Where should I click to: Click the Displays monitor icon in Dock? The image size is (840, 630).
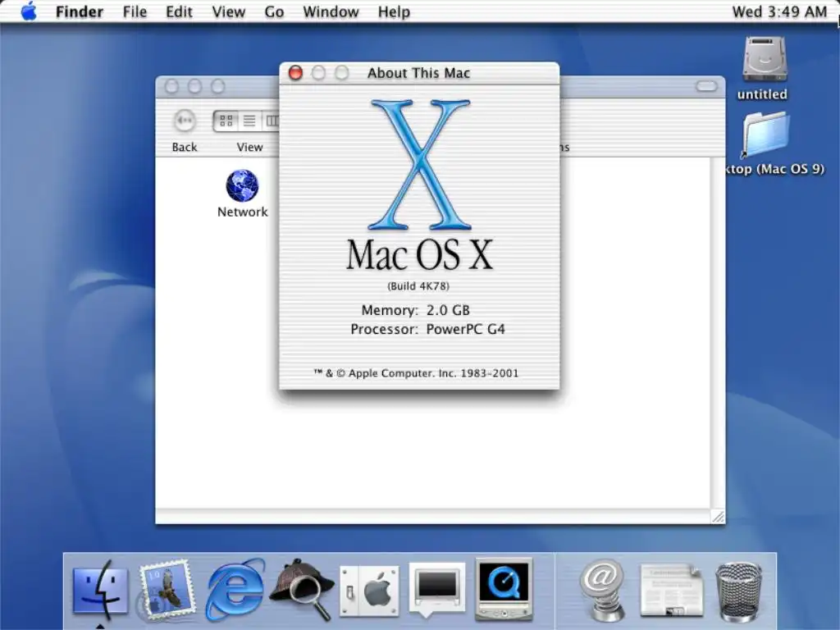coord(436,590)
